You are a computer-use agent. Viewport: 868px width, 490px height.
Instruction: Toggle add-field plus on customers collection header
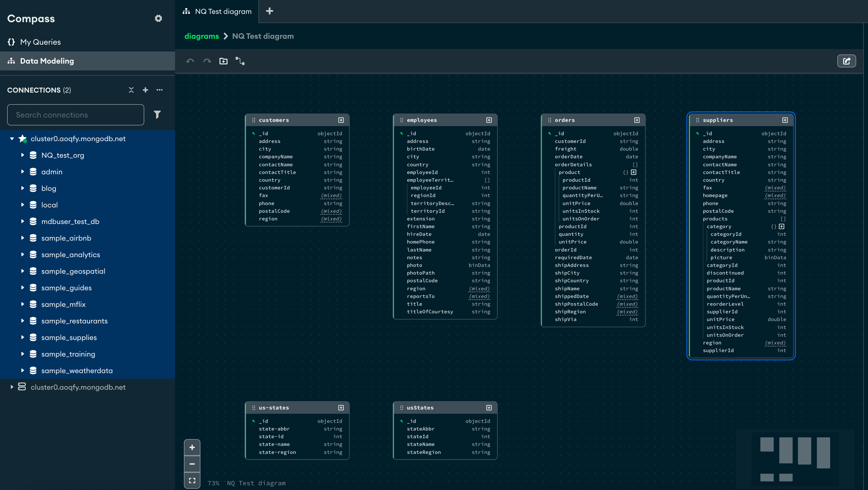tap(341, 120)
